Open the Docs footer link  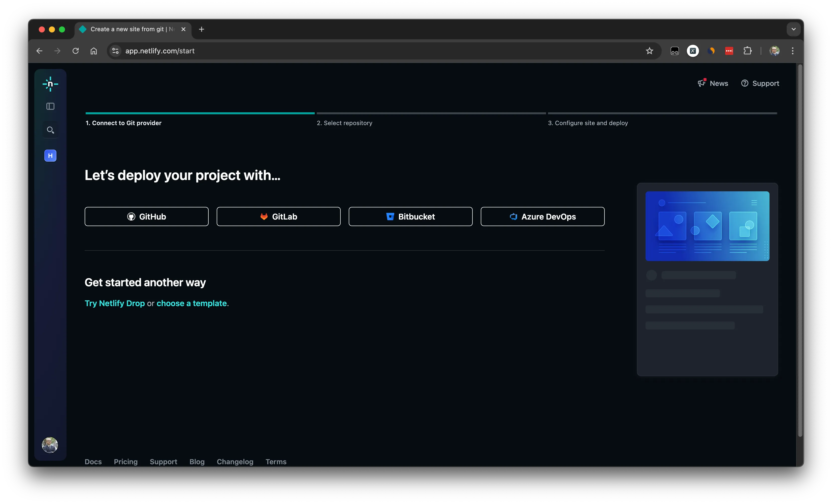pyautogui.click(x=93, y=461)
